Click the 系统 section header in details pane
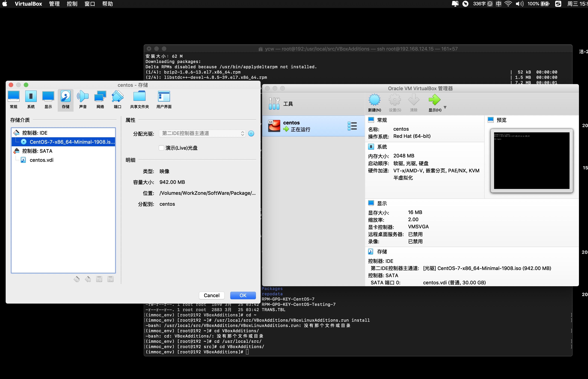The width and height of the screenshot is (588, 379). 382,147
